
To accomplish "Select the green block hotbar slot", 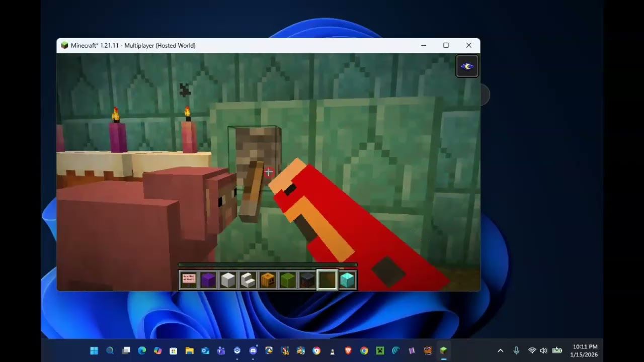I will [288, 280].
